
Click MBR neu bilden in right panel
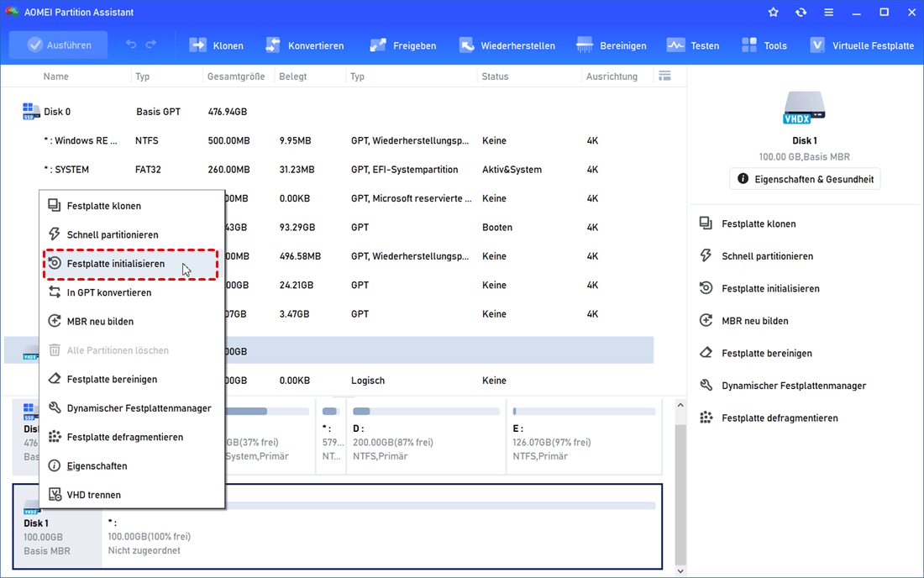tap(754, 321)
